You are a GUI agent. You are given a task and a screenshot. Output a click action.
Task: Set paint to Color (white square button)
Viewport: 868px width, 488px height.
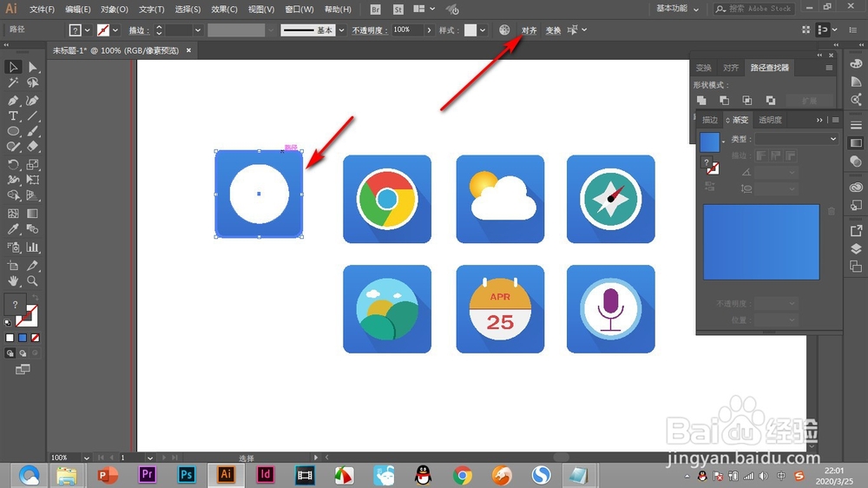[x=10, y=338]
